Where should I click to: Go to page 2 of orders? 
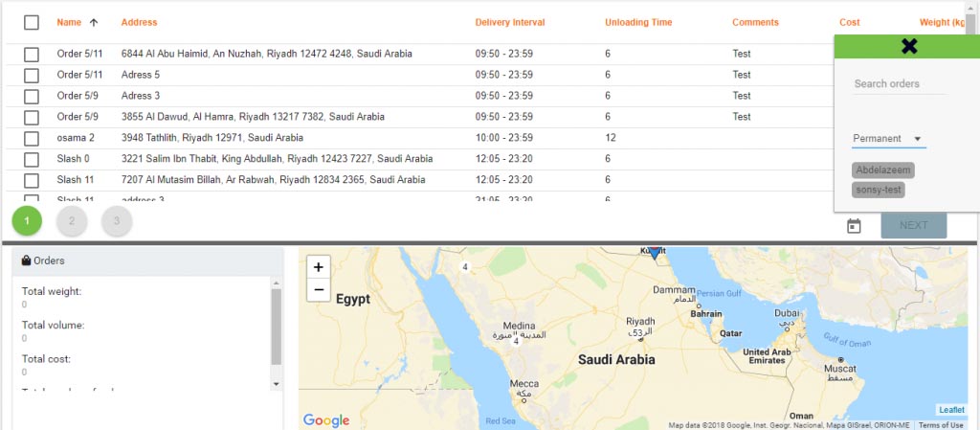(72, 220)
